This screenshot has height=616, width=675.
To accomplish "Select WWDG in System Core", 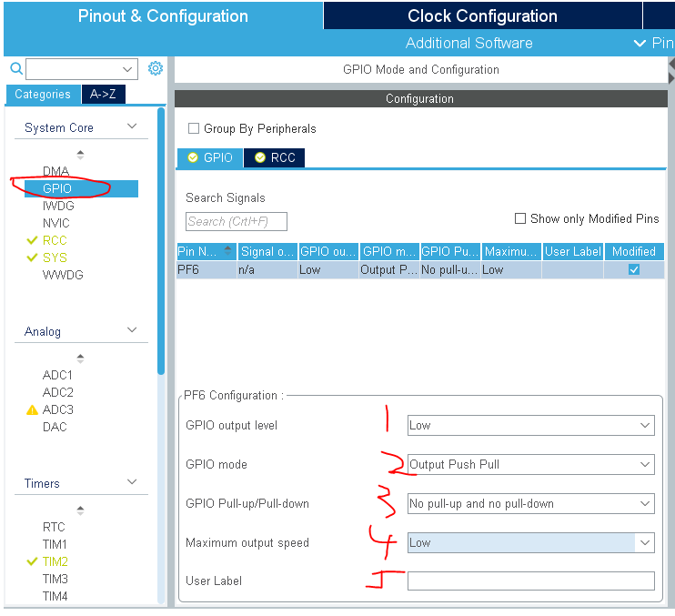I will point(63,275).
